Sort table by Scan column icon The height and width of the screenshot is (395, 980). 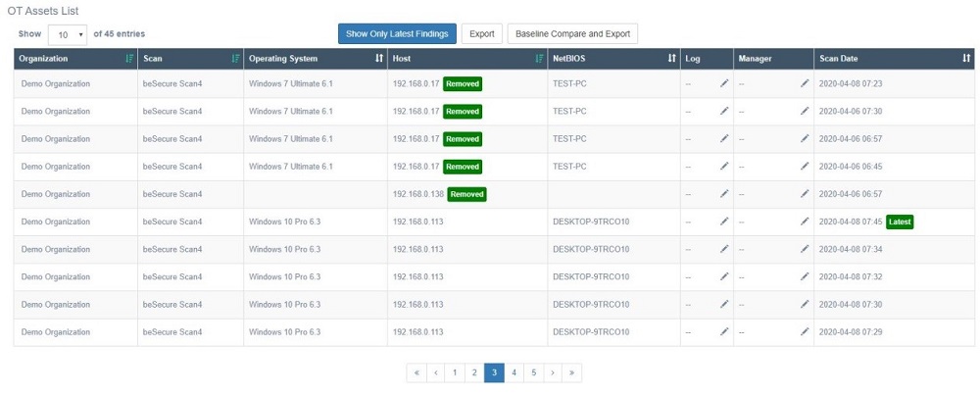[234, 59]
